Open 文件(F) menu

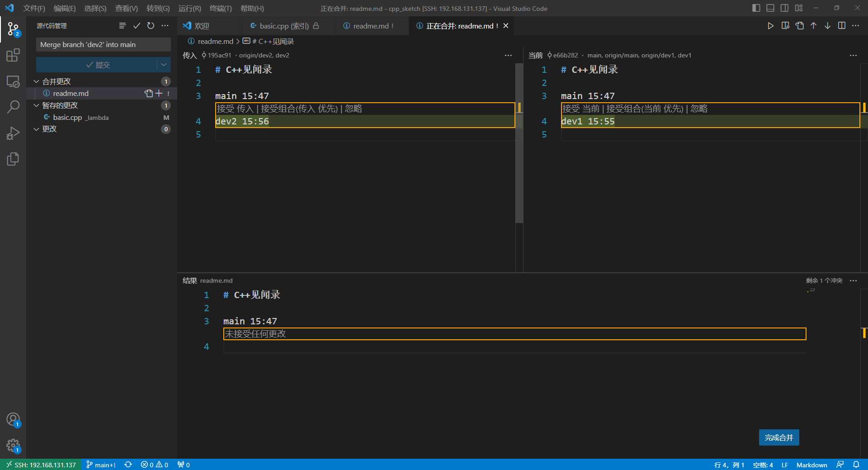pyautogui.click(x=34, y=8)
